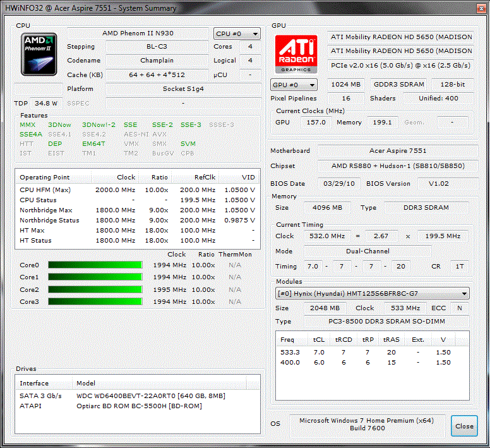The height and width of the screenshot is (448, 490).
Task: Click the Operating Point column header
Action: point(54,178)
